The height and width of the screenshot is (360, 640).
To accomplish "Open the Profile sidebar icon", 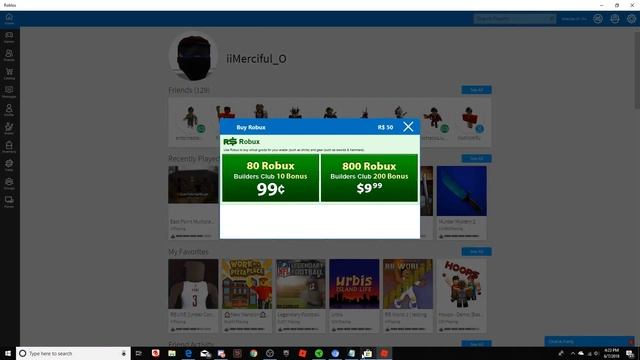I will (9, 110).
